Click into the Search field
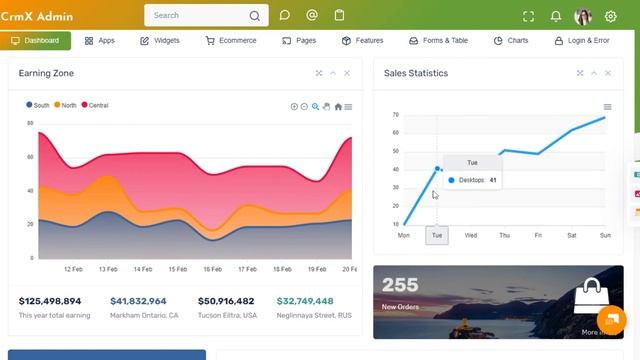The height and width of the screenshot is (360, 640). click(x=206, y=16)
